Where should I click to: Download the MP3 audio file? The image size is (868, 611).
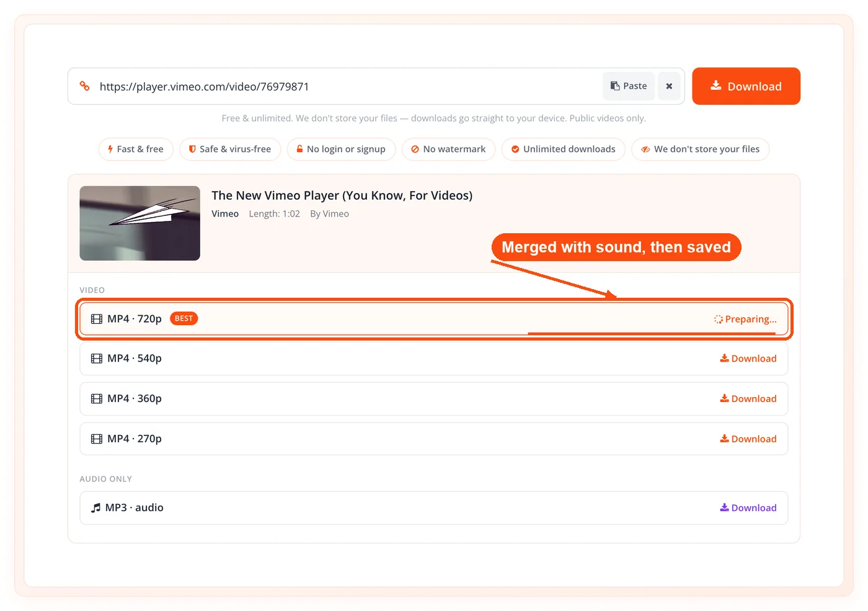748,508
